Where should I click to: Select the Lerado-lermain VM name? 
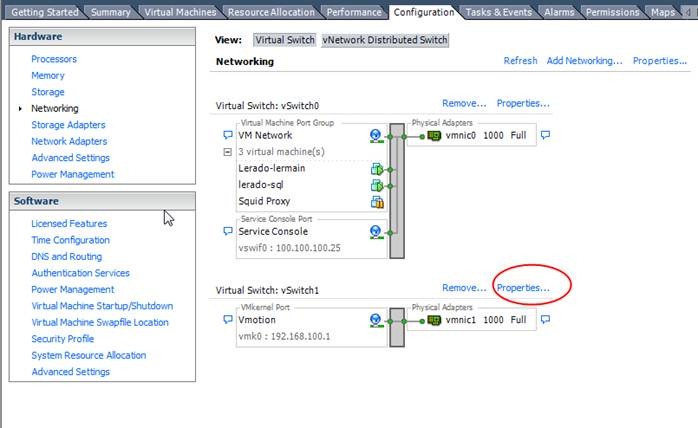point(272,168)
